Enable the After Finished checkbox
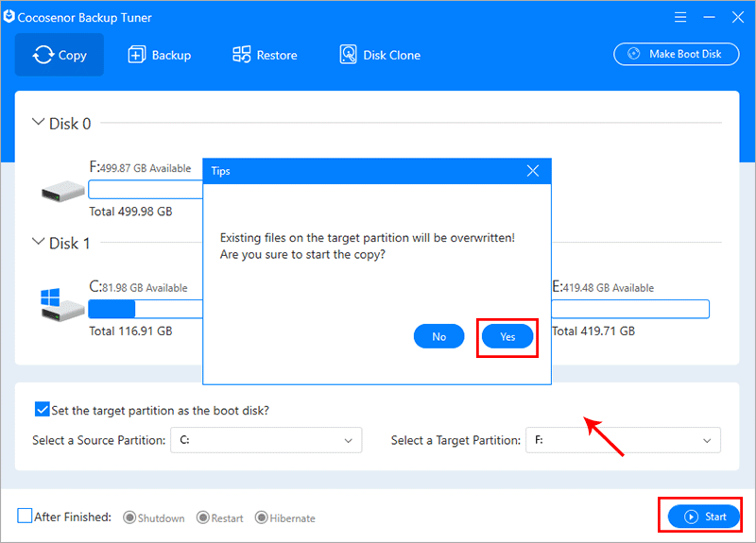 click(x=25, y=517)
